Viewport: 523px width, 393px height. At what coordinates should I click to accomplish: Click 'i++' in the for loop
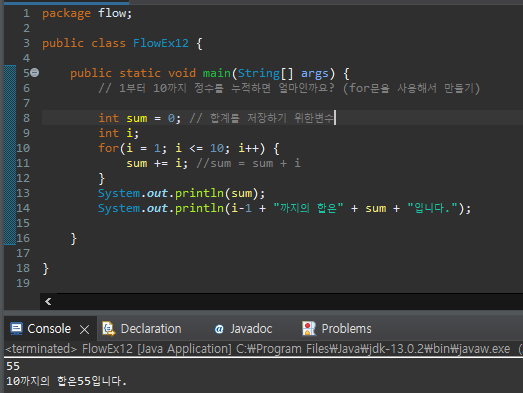[x=248, y=148]
